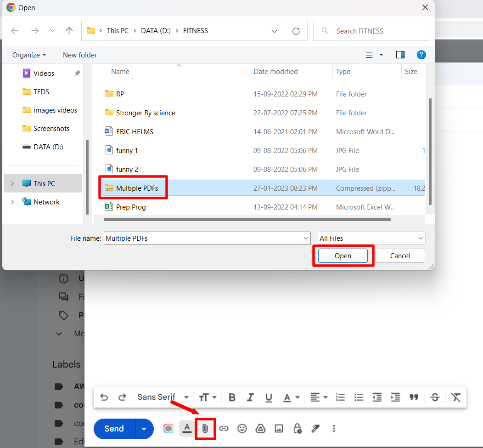Image resolution: width=483 pixels, height=448 pixels.
Task: Click the Open button
Action: [343, 256]
